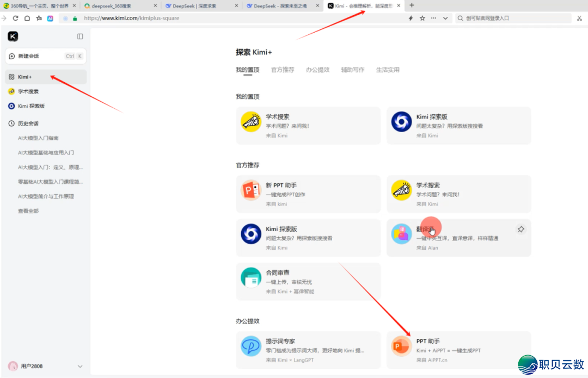Open the address bar dropdown chevron

point(445,18)
